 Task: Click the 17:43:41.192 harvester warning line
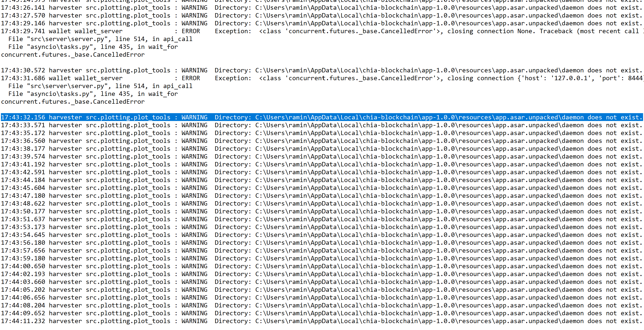click(322, 164)
